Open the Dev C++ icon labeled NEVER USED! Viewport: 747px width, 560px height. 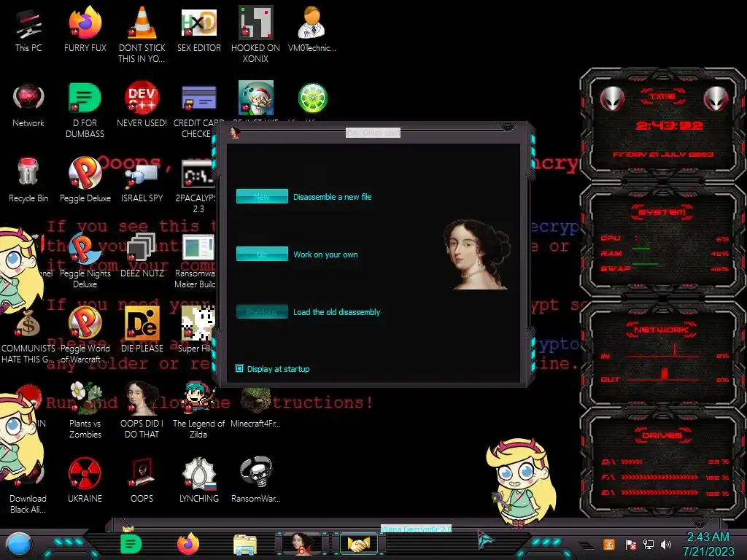pos(142,105)
